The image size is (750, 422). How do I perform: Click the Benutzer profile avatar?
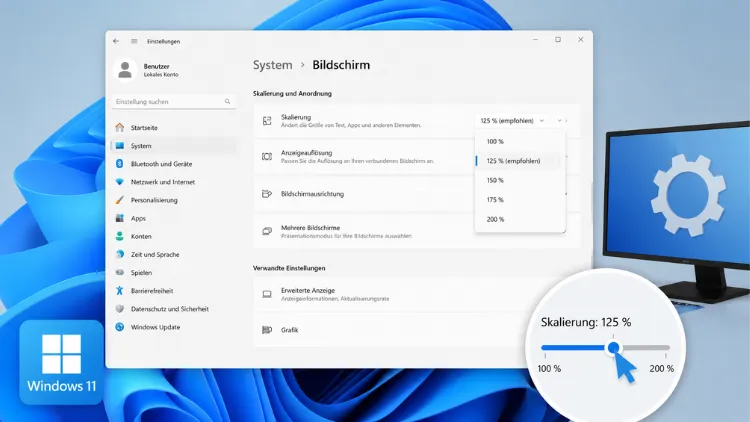pyautogui.click(x=125, y=70)
